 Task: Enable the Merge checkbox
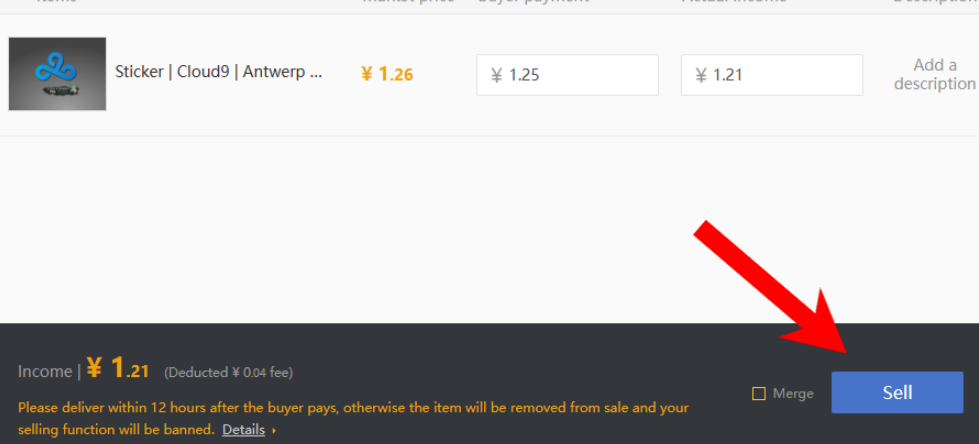pyautogui.click(x=759, y=393)
